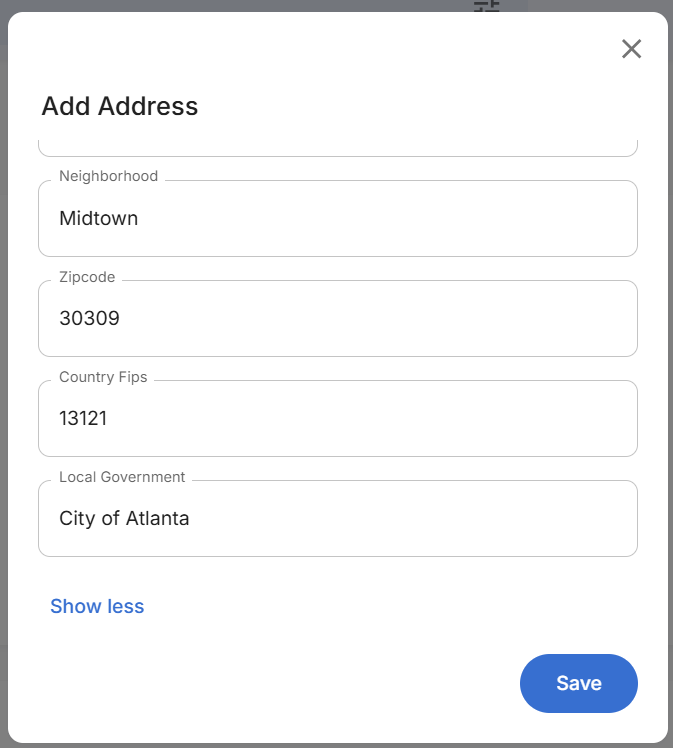673x748 pixels.
Task: Place cursor in City of Atlanta text
Action: (124, 518)
